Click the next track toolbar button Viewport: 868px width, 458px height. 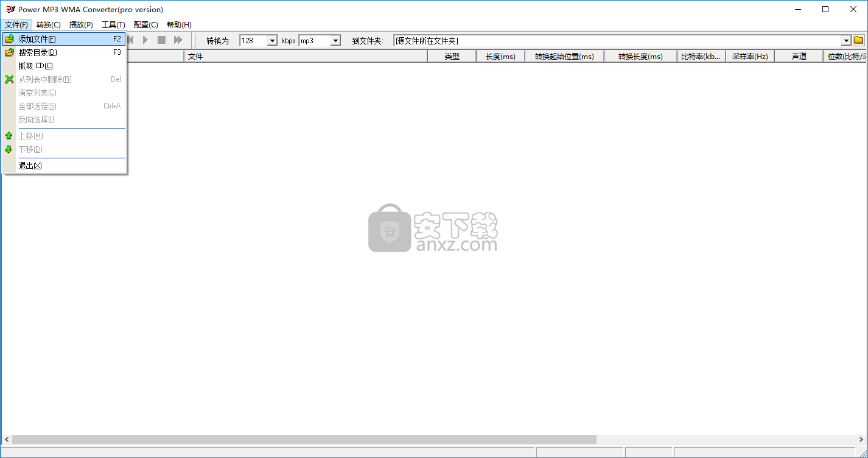point(178,40)
